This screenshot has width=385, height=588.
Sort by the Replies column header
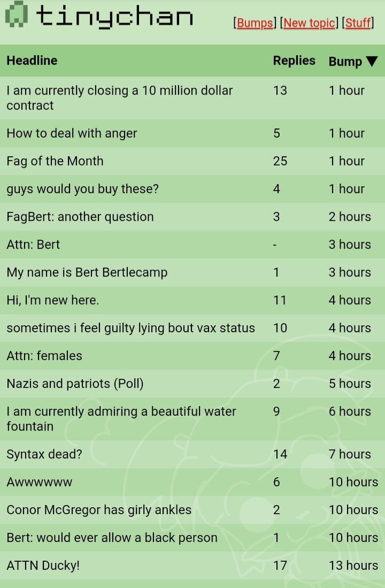[294, 60]
